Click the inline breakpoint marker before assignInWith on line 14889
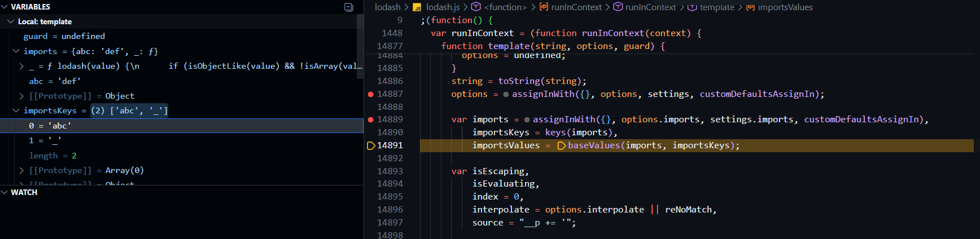 [527, 119]
